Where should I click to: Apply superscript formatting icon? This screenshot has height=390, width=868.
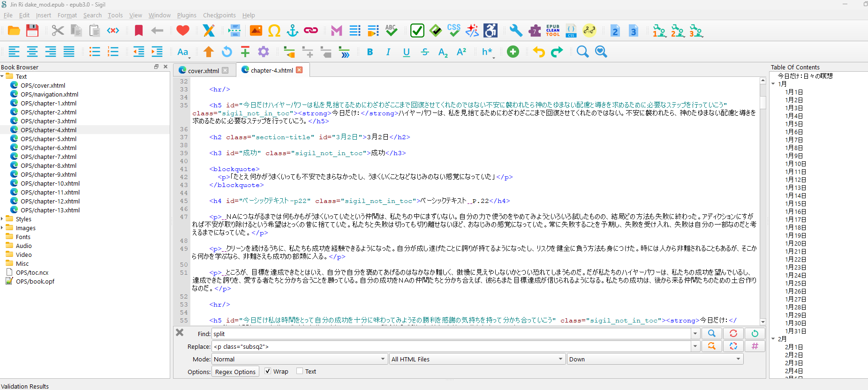click(x=461, y=52)
